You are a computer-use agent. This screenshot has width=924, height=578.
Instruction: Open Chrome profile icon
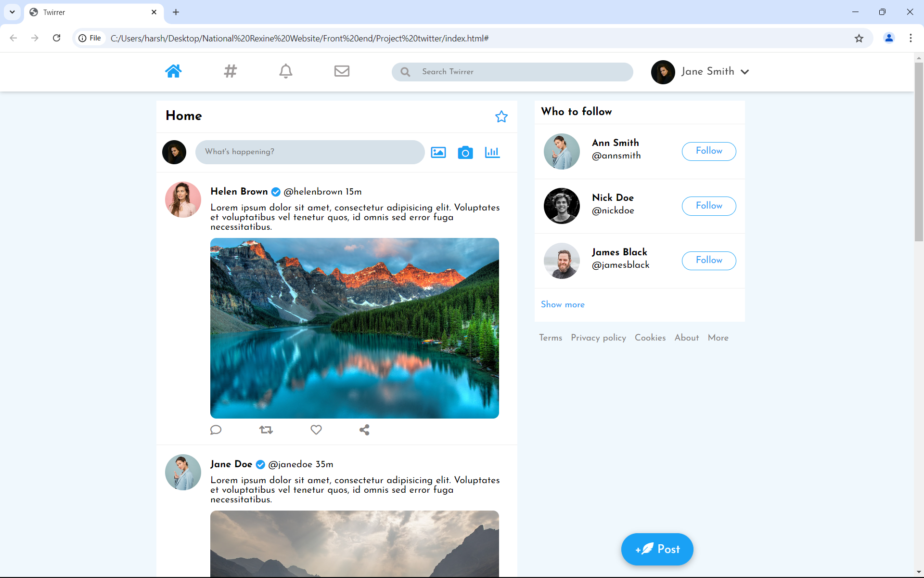point(889,38)
